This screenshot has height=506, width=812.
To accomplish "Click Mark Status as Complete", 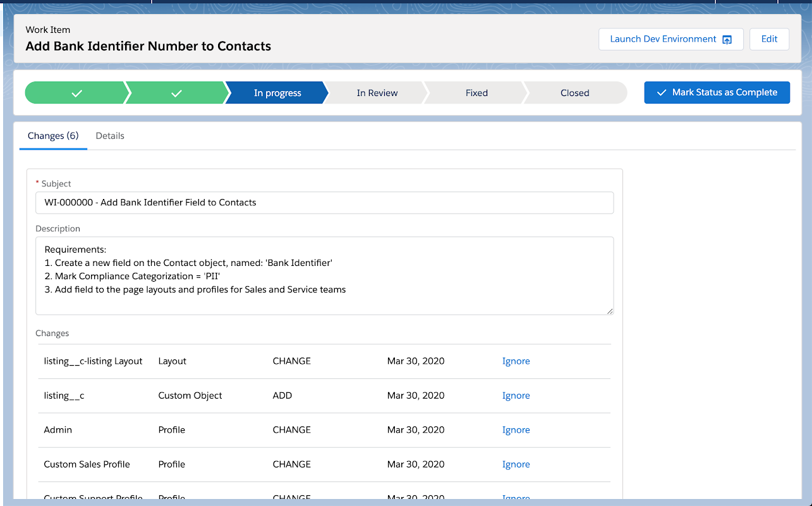I will point(717,92).
